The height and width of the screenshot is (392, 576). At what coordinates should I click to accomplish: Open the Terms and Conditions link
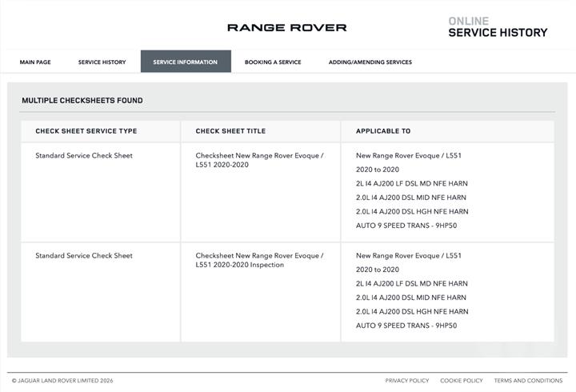pos(528,381)
